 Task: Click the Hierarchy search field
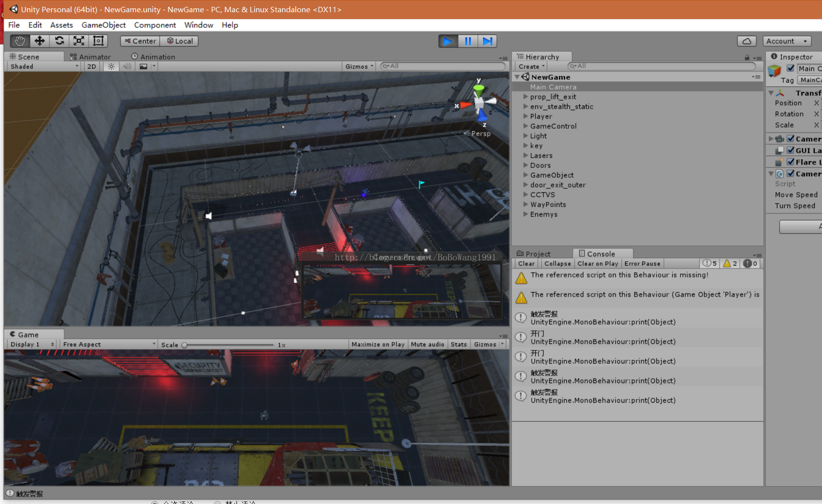click(x=661, y=66)
